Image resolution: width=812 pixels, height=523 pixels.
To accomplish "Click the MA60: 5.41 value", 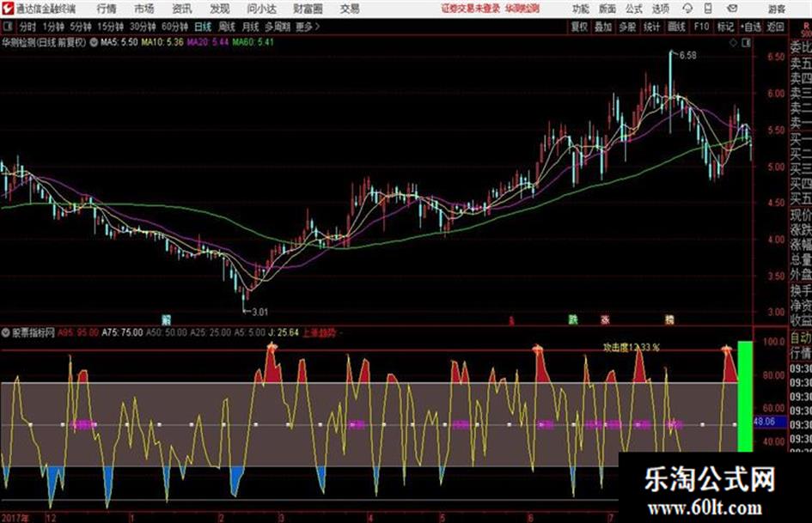I will point(253,42).
